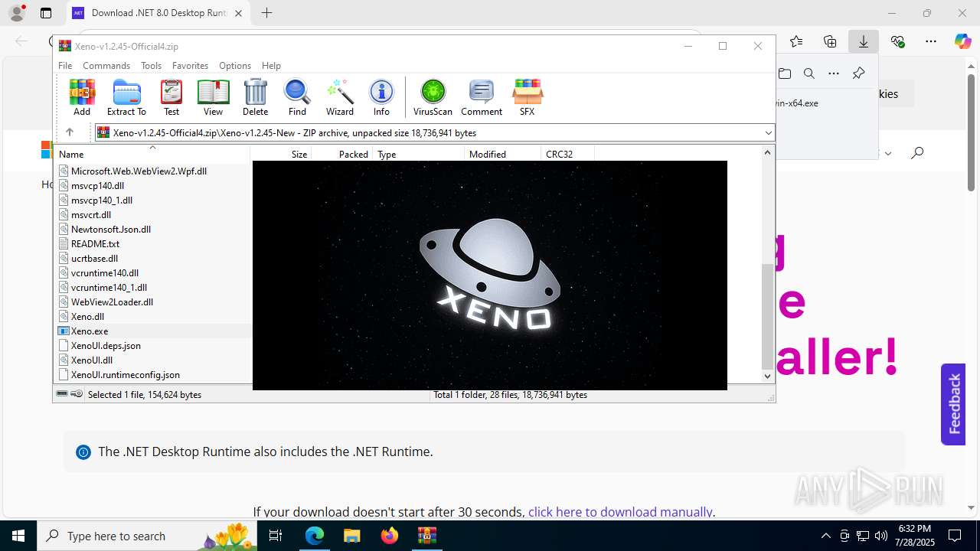Click the volume icon in system tray
This screenshot has width=980, height=551.
tap(880, 536)
